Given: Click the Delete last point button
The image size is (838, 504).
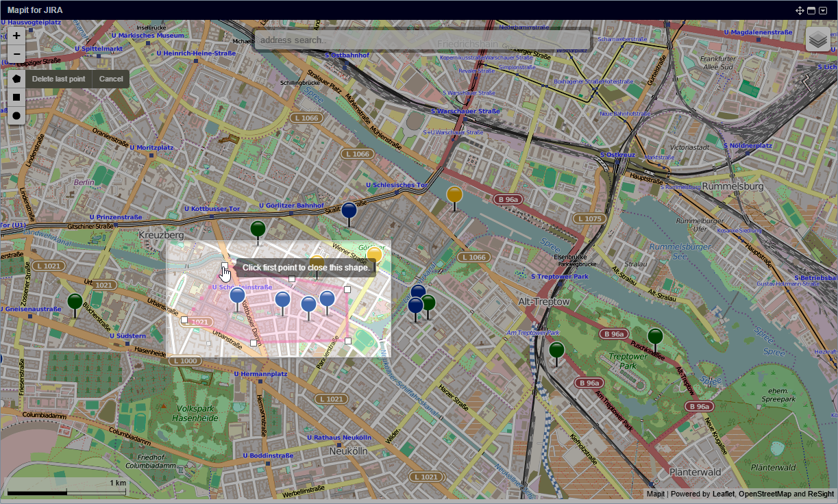Looking at the screenshot, I should pos(58,79).
